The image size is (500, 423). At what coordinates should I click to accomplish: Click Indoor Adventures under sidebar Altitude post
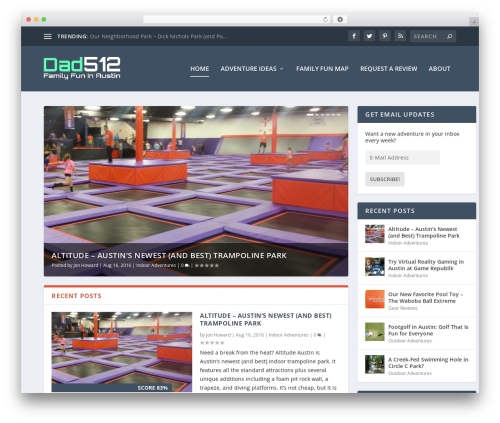(408, 243)
